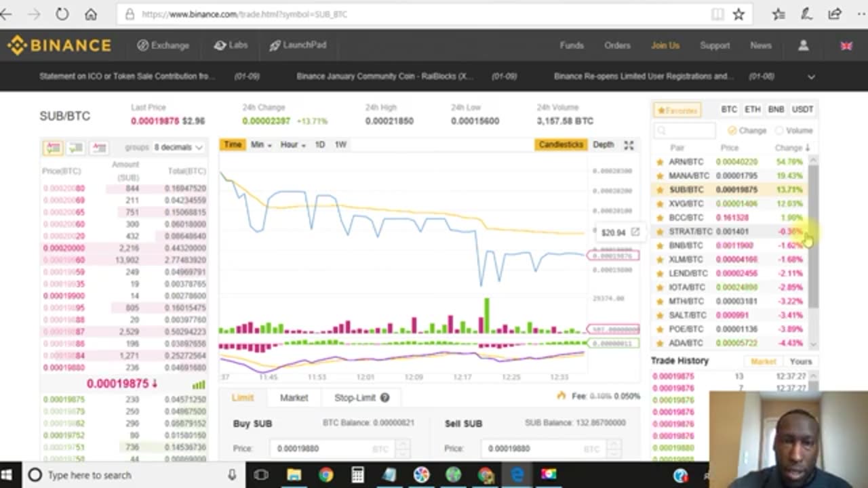This screenshot has width=868, height=488.
Task: Click the Stop-Limit help question icon
Action: tap(384, 398)
